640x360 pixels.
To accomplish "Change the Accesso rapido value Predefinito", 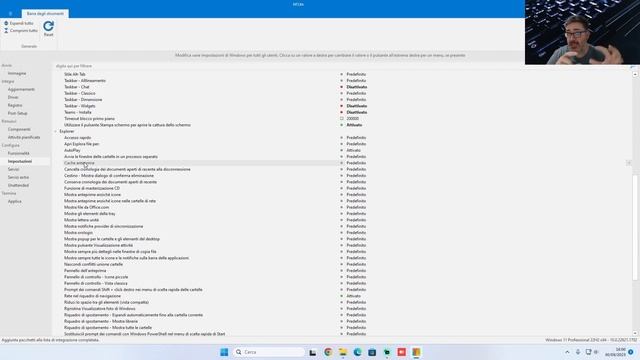I will point(356,138).
